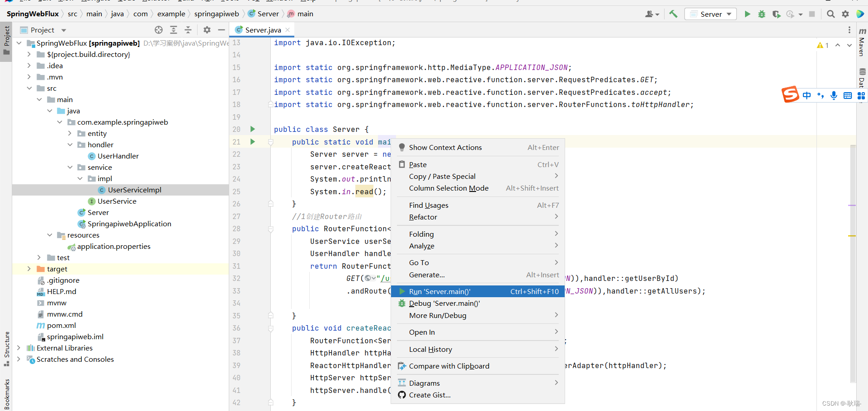868x411 pixels.
Task: Choose Generate... in the context menu
Action: coord(478,275)
